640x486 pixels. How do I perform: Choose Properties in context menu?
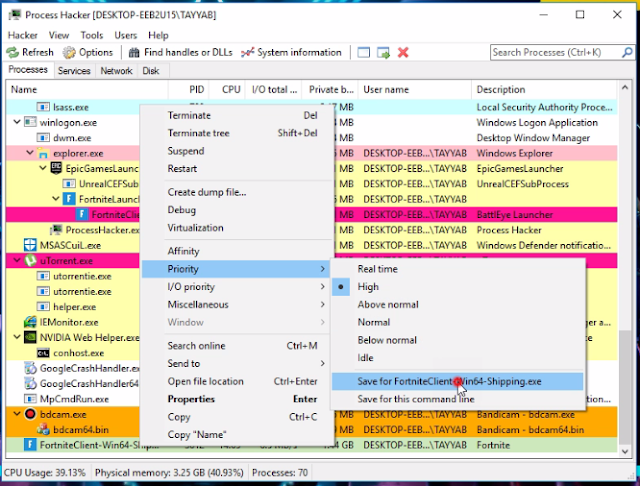click(236, 399)
